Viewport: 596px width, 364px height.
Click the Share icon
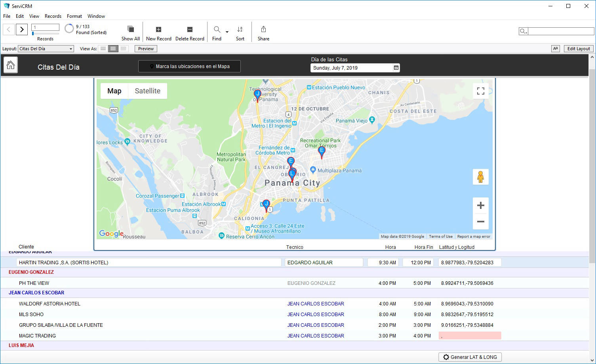pyautogui.click(x=263, y=29)
